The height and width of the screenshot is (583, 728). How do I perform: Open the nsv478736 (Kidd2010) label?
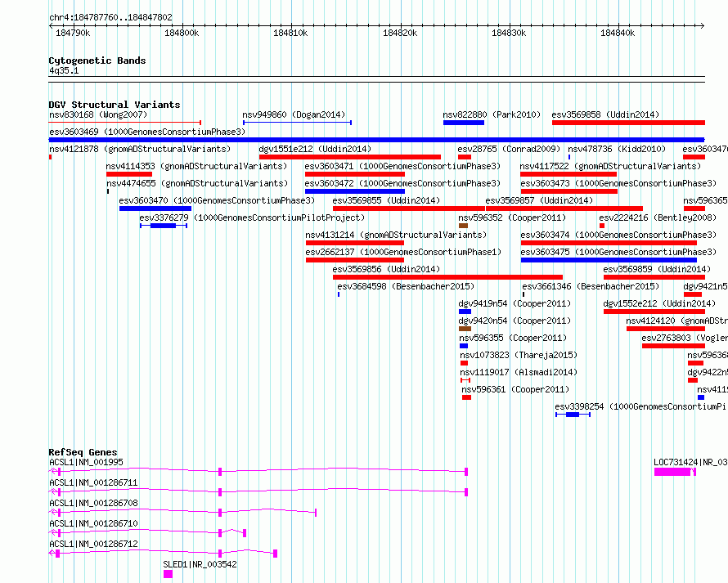(x=617, y=149)
